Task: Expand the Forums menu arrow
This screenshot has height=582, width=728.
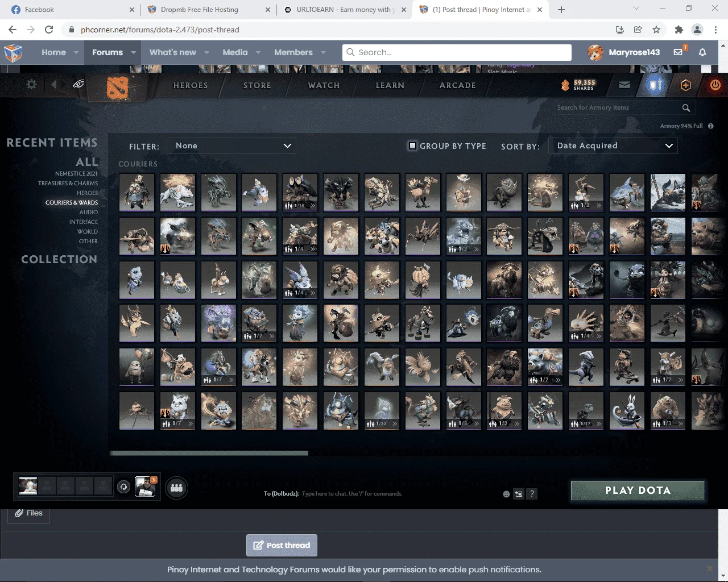Action: (134, 52)
